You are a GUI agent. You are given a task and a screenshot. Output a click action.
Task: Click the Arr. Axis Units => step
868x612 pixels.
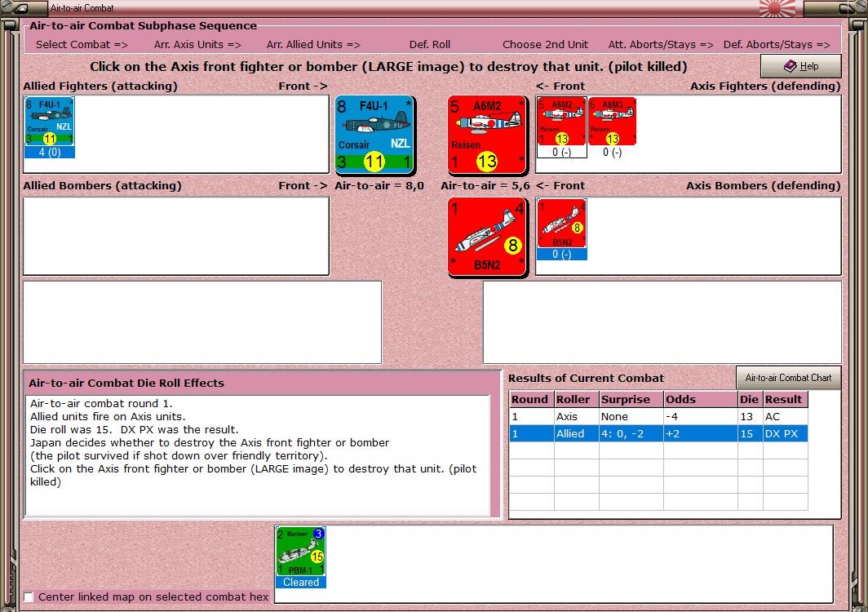pos(197,44)
